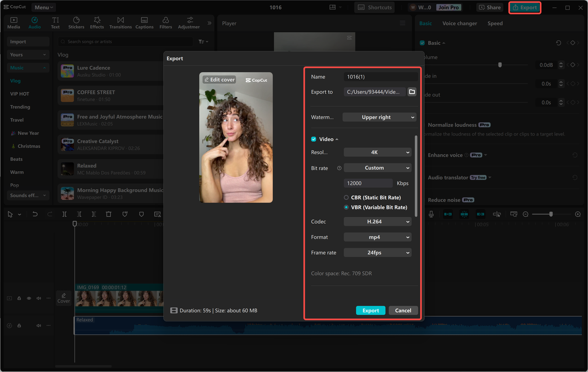Click the Delete icon on the timeline toolbar

(108, 214)
